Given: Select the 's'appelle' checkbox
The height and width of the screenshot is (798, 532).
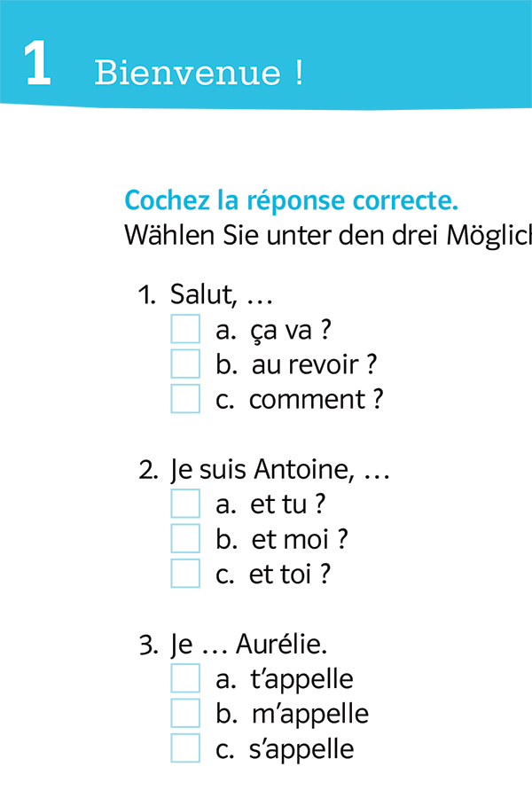Looking at the screenshot, I should 185,748.
